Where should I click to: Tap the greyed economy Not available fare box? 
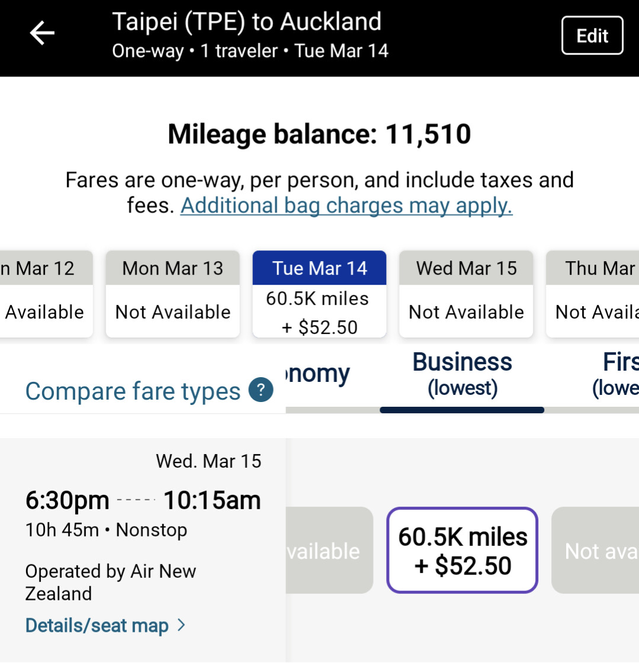point(329,550)
